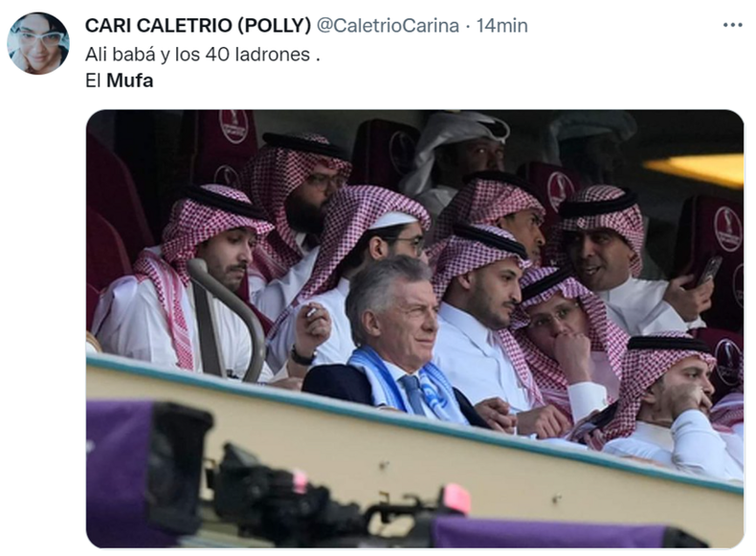Click the phone held up by the man on the right

[708, 271]
